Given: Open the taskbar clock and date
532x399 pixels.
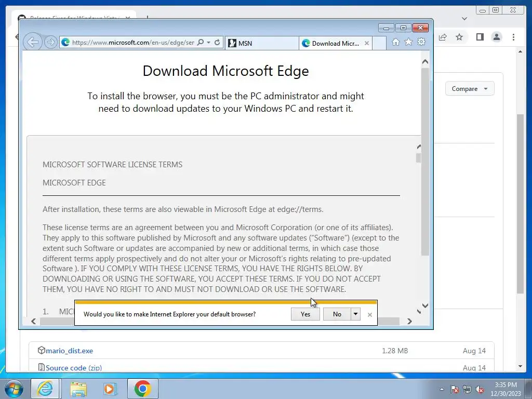Looking at the screenshot, I should 506,389.
